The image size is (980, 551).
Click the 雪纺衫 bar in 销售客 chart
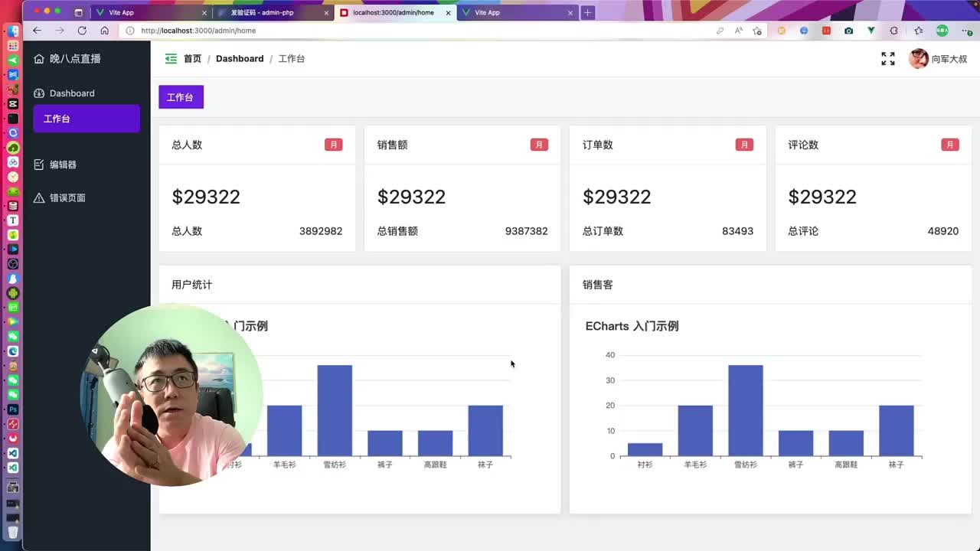tap(745, 410)
